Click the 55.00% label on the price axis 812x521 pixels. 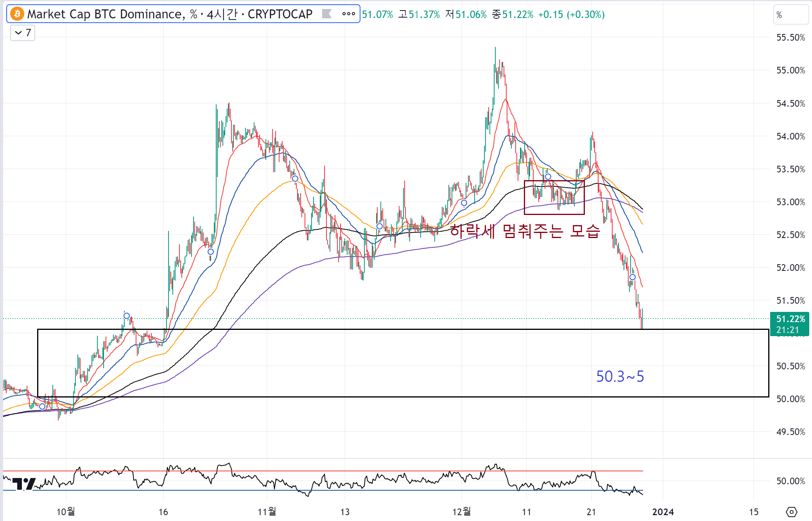coord(790,70)
